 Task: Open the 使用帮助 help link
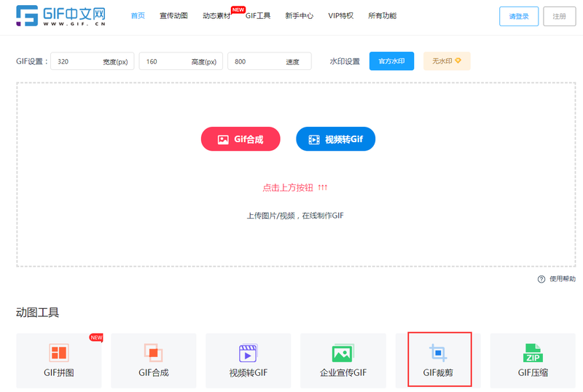(562, 279)
